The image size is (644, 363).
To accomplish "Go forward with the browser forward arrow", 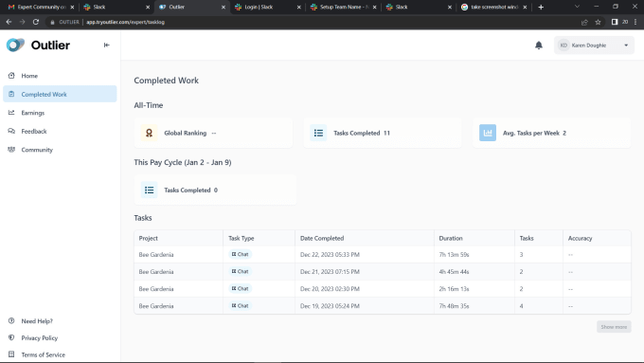I will 22,22.
